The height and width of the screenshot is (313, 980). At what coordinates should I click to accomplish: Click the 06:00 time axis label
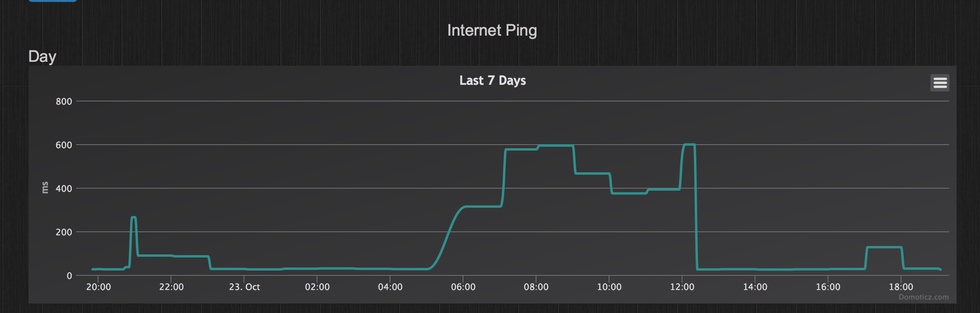[x=463, y=287]
